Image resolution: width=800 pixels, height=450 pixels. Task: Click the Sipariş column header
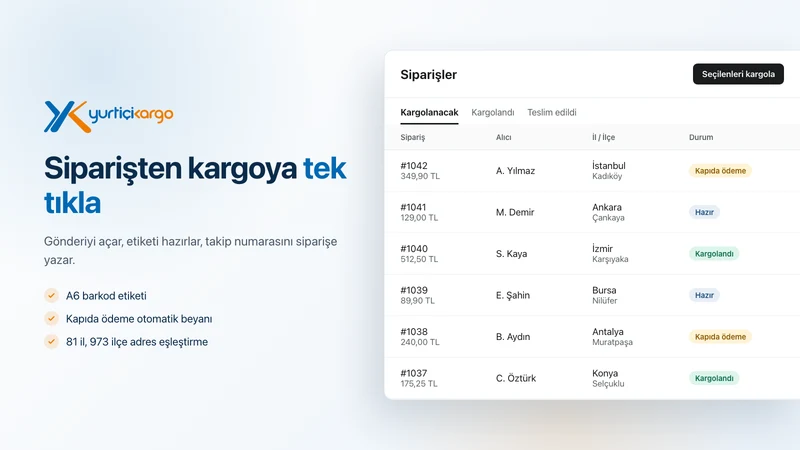pos(412,137)
